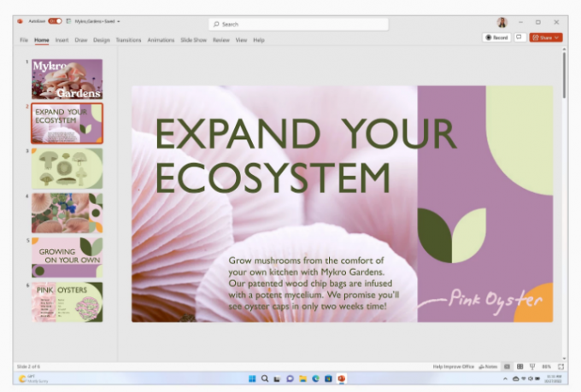Toggle the AutoSave switch
581x392 pixels.
tap(55, 21)
